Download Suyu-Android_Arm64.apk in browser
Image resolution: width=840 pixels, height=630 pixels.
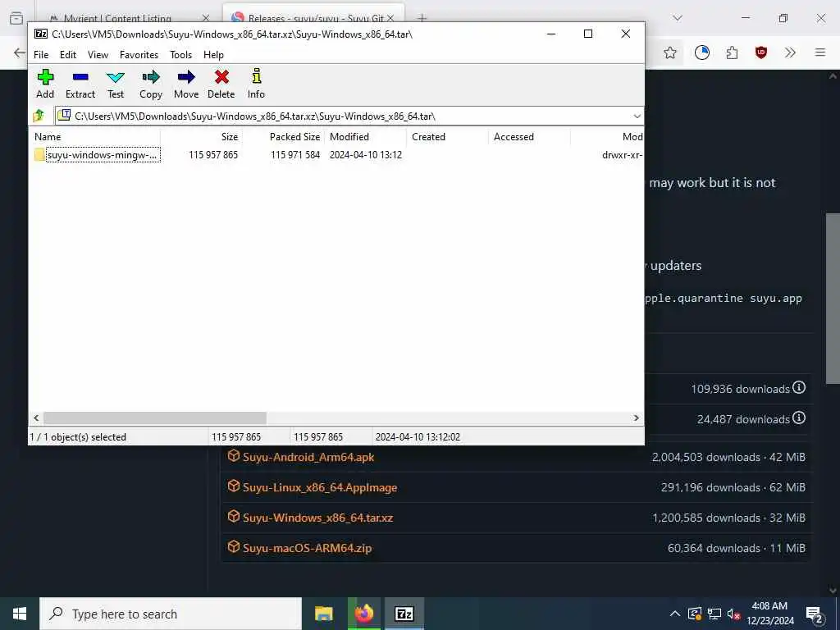click(308, 457)
